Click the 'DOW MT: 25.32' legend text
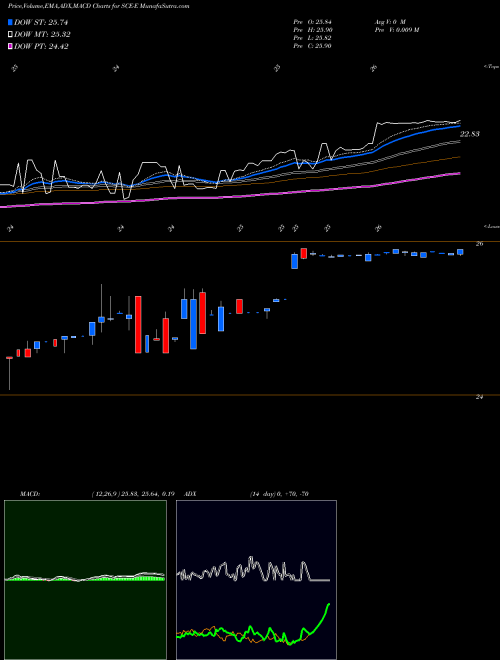 point(42,35)
